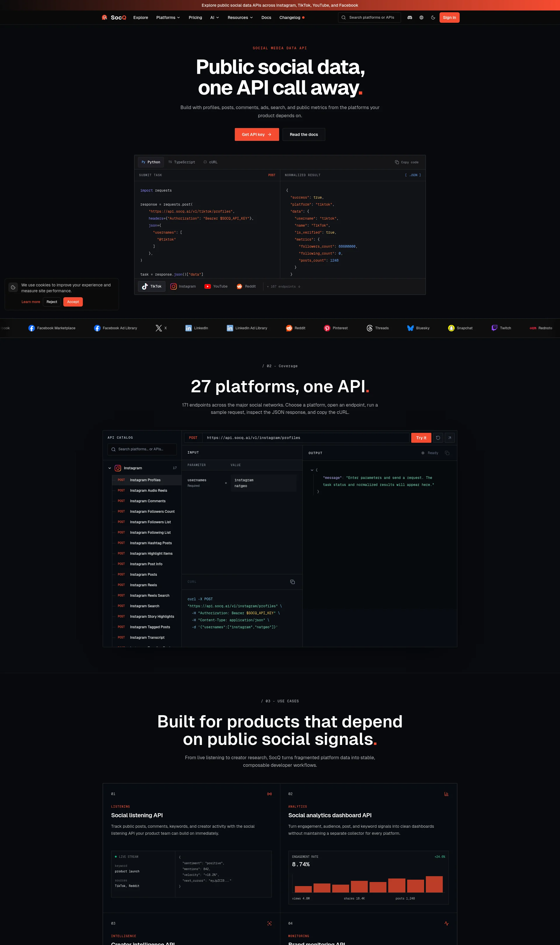Screen dimensions: 560x945
Task: Copy the output JSON response
Action: pyautogui.click(x=447, y=453)
